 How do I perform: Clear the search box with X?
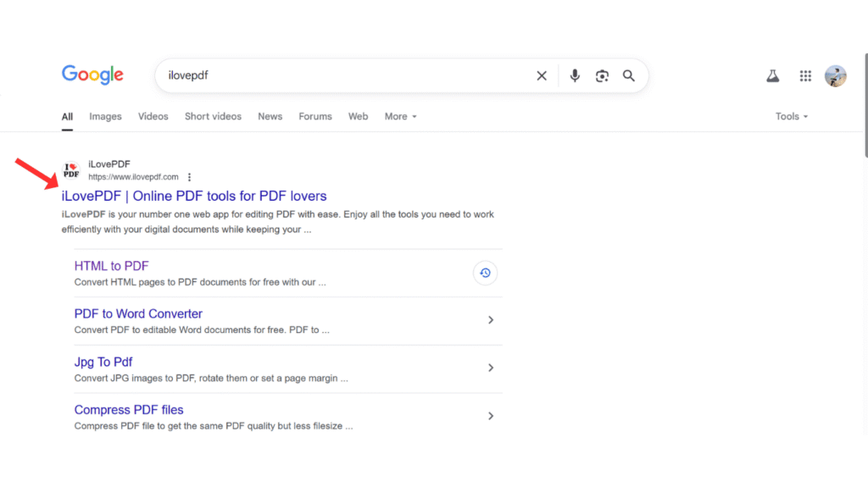point(542,75)
